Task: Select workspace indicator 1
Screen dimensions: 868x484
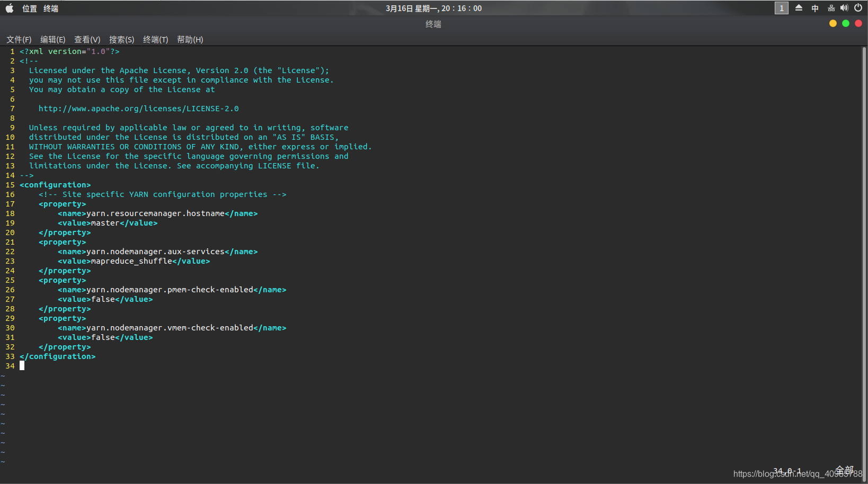Action: coord(782,8)
